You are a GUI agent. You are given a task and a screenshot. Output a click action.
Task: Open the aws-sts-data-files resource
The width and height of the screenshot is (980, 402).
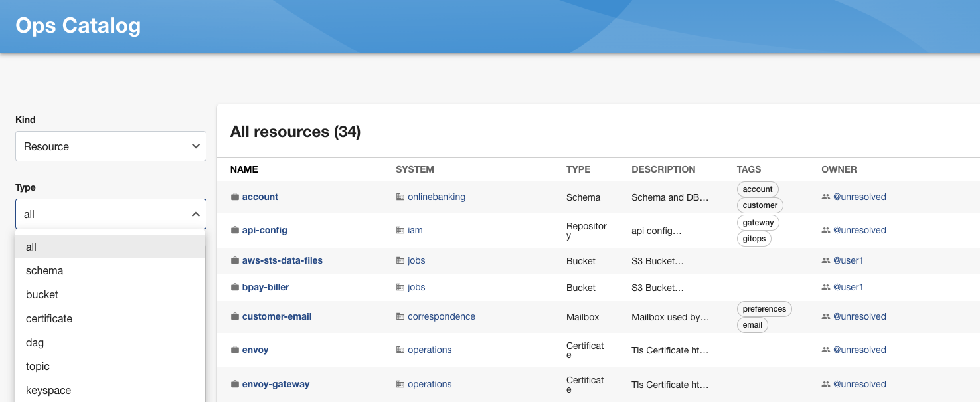[x=282, y=260]
